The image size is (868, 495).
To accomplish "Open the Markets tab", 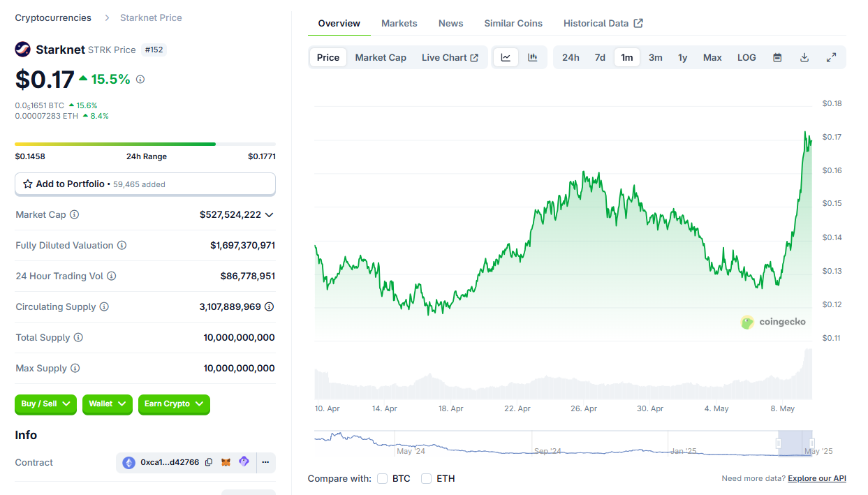I will pyautogui.click(x=399, y=23).
